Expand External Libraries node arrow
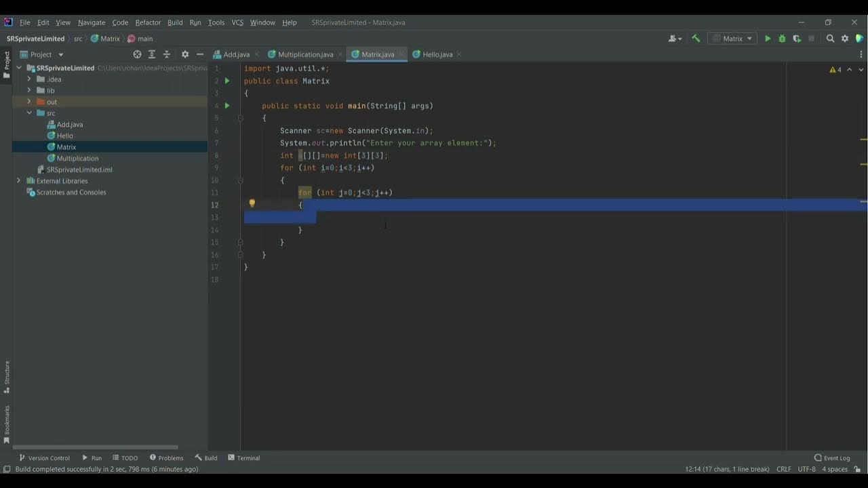This screenshot has height=488, width=868. [x=19, y=181]
